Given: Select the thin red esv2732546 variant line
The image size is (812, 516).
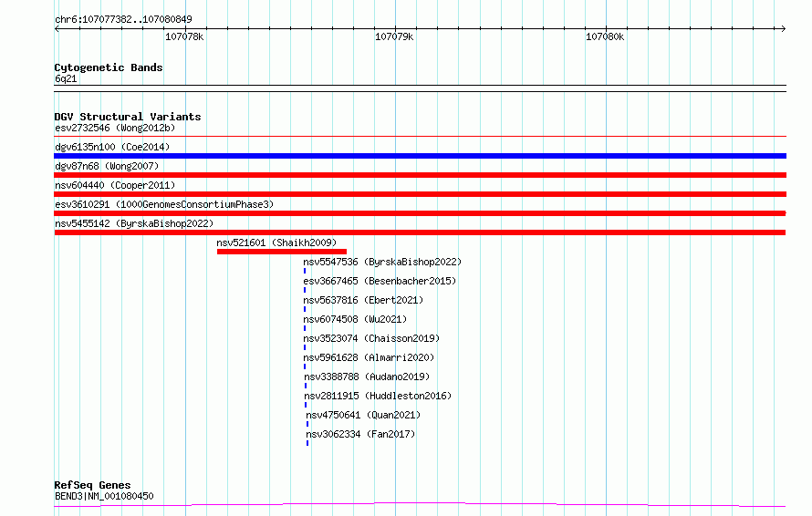Looking at the screenshot, I should pyautogui.click(x=420, y=137).
